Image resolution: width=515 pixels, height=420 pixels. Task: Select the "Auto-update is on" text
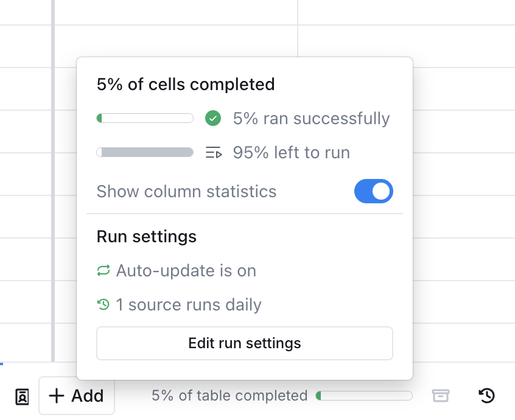pyautogui.click(x=186, y=270)
